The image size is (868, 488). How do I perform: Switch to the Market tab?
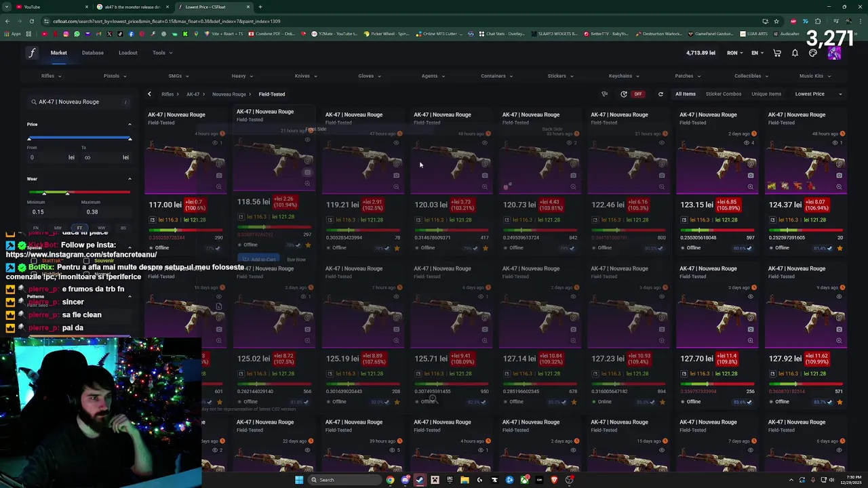59,53
